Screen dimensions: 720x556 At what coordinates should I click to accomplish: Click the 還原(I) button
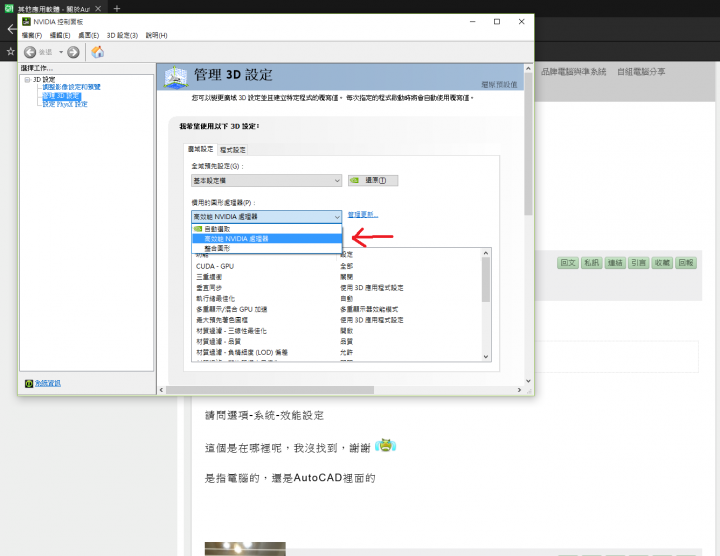(373, 180)
